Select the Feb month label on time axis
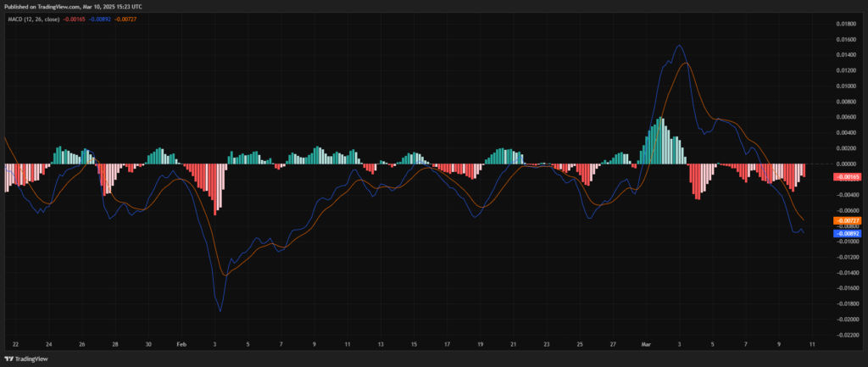868x367 pixels. (x=181, y=344)
